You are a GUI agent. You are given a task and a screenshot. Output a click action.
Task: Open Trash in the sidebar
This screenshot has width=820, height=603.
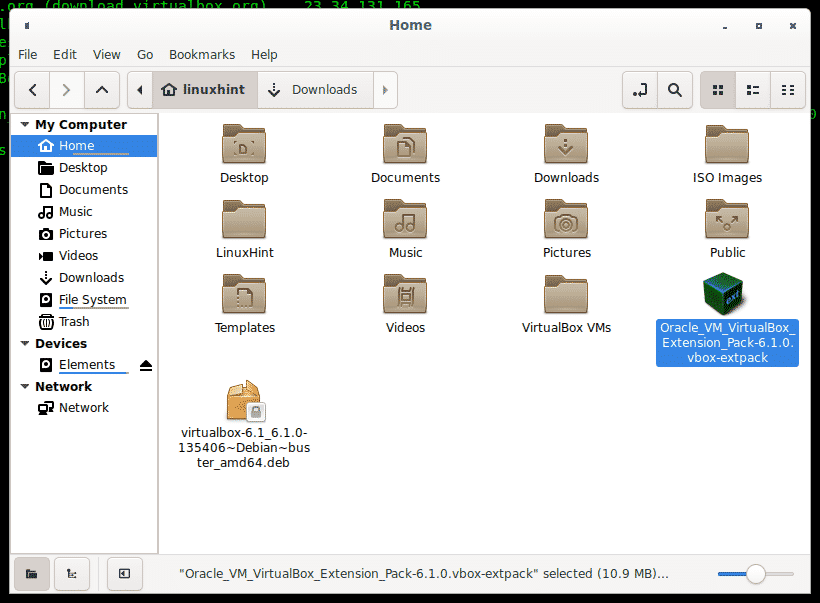coord(84,322)
